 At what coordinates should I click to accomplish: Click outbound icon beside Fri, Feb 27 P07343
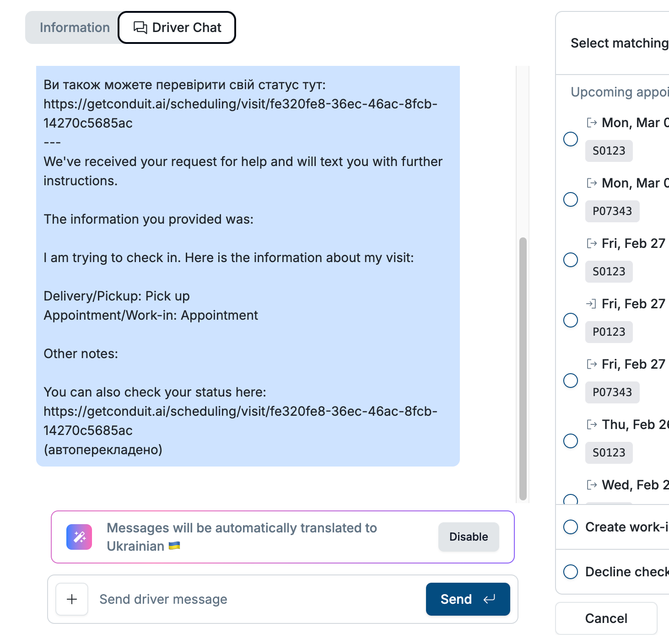click(x=592, y=364)
